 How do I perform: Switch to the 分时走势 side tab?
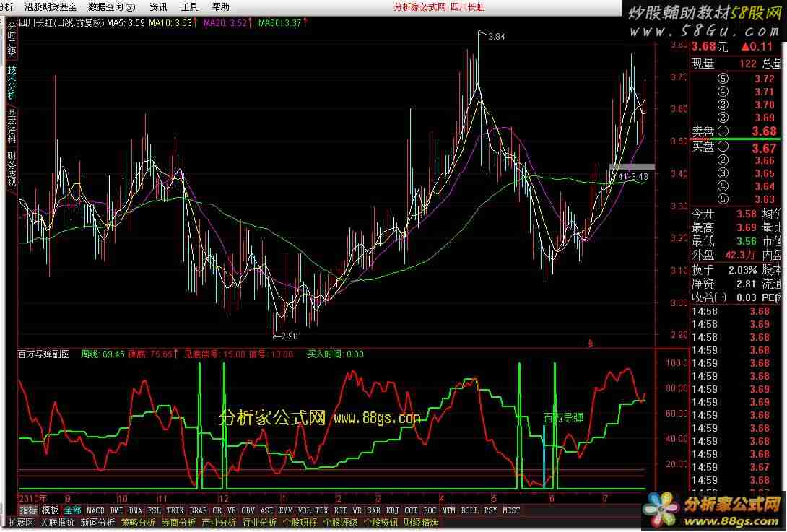point(12,40)
